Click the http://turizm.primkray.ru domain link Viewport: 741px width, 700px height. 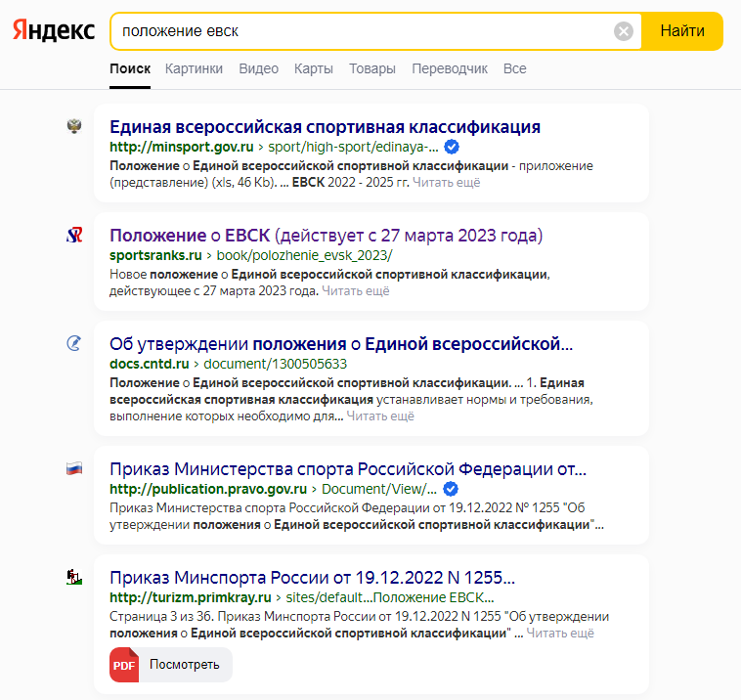(x=191, y=597)
